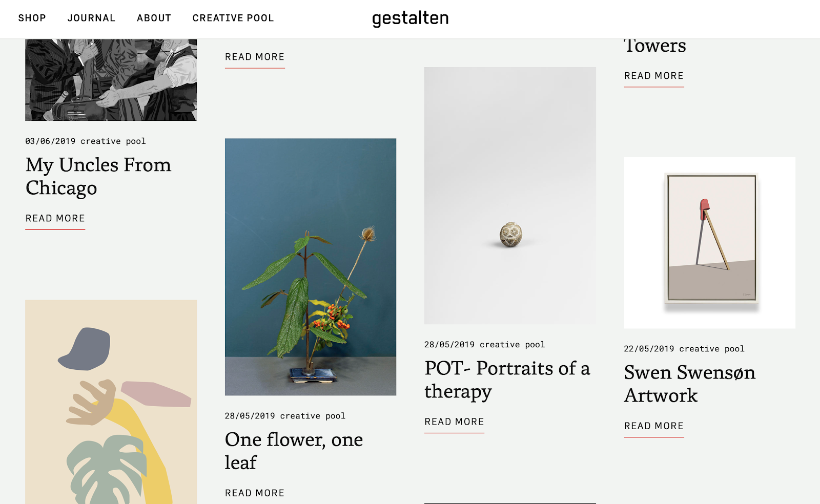Open the Swen Swensøn Artwork title
Screen dimensions: 820x504
[690, 384]
